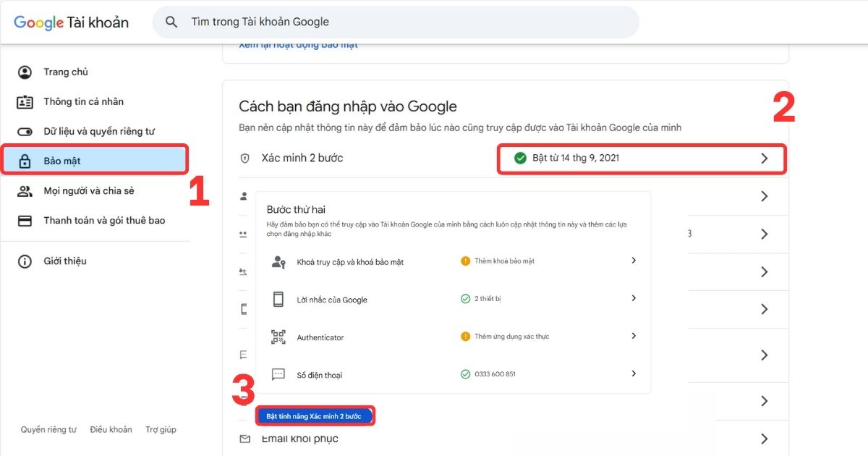Select the Bảo mật sidebar icon
This screenshot has height=456, width=868.
pyautogui.click(x=25, y=161)
